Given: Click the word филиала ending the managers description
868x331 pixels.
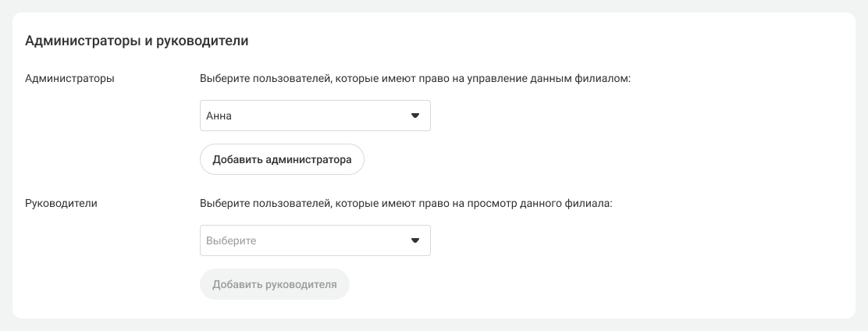Looking at the screenshot, I should coord(591,203).
